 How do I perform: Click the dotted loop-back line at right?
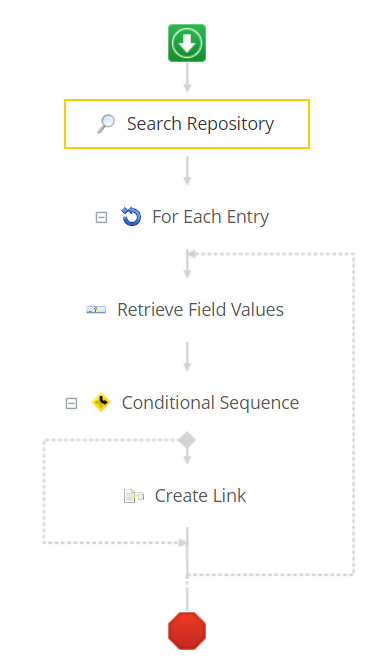tap(354, 414)
